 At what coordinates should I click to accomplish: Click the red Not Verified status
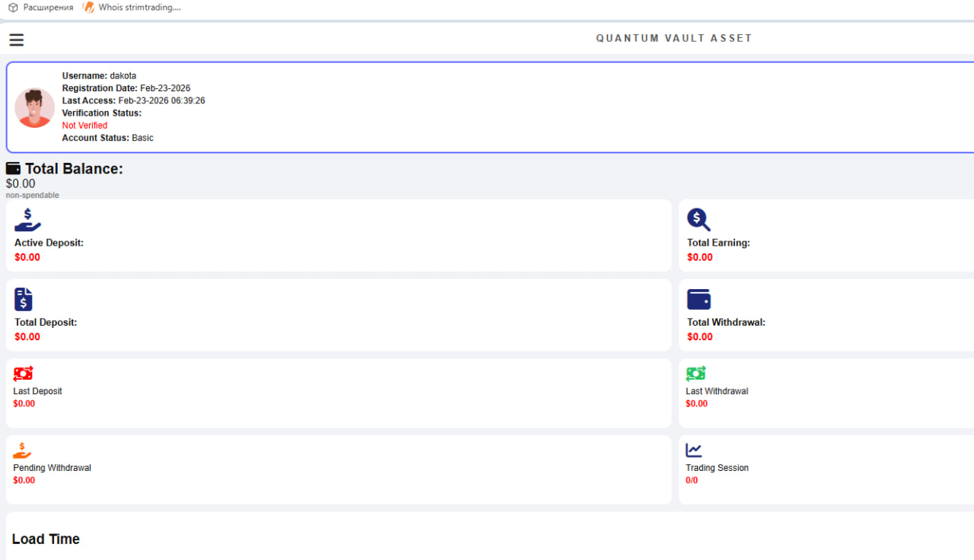(84, 126)
